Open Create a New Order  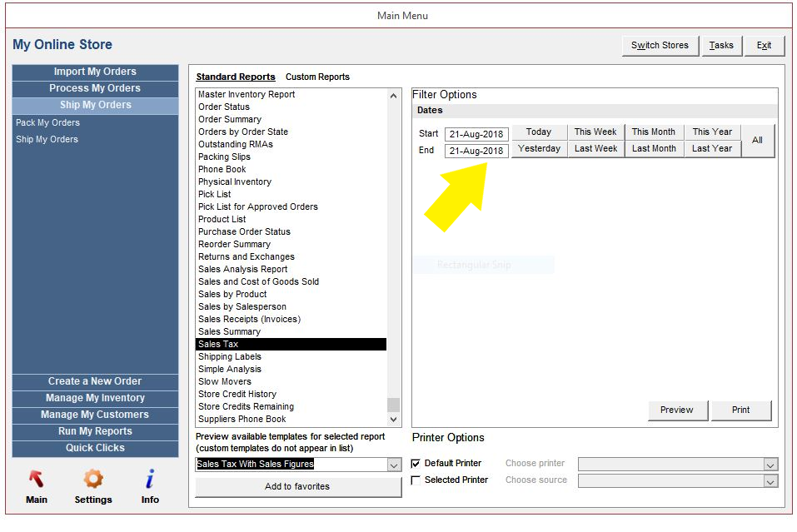[x=95, y=381]
